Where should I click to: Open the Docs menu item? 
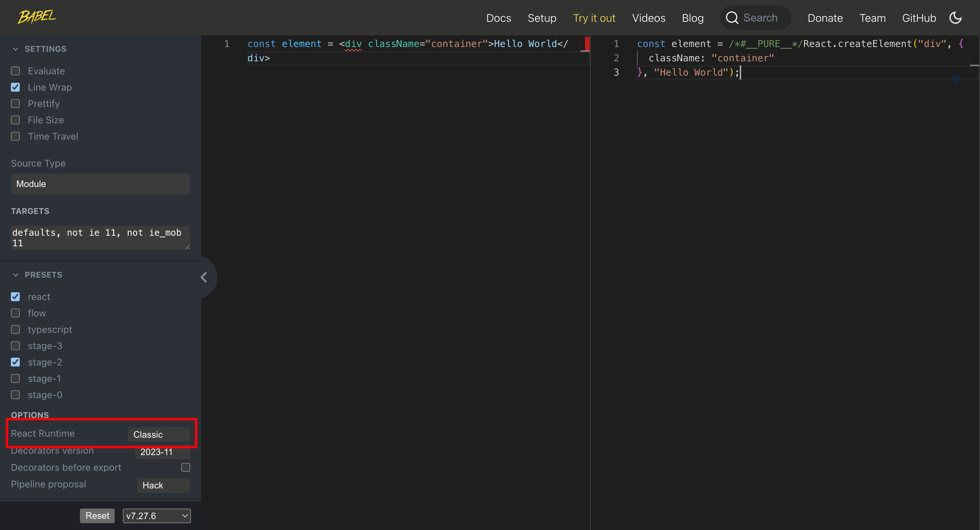(x=499, y=18)
